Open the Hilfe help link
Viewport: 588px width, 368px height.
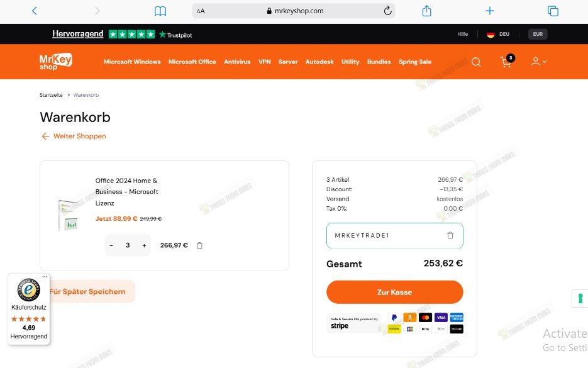(x=462, y=34)
